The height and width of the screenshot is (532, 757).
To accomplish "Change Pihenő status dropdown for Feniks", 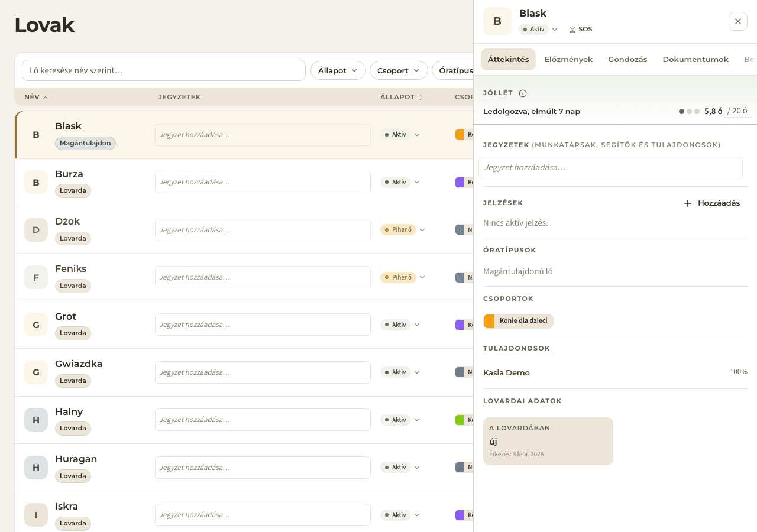I will coord(403,277).
